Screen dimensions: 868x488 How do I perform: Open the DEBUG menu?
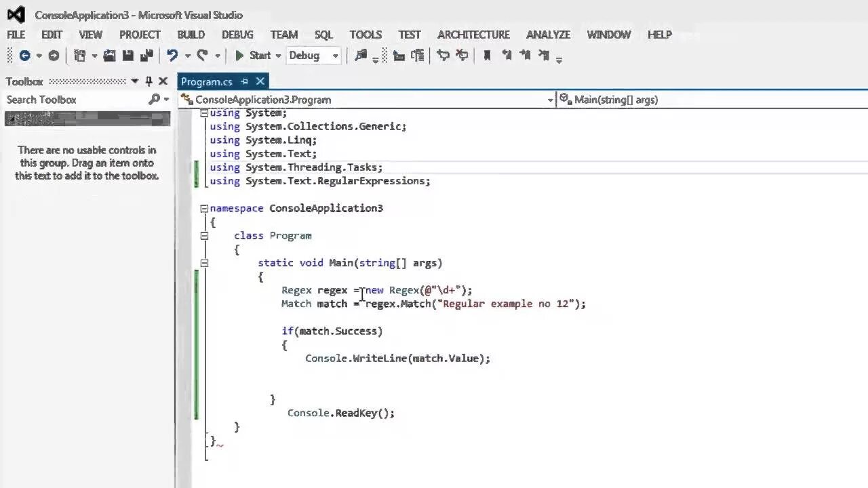click(237, 35)
